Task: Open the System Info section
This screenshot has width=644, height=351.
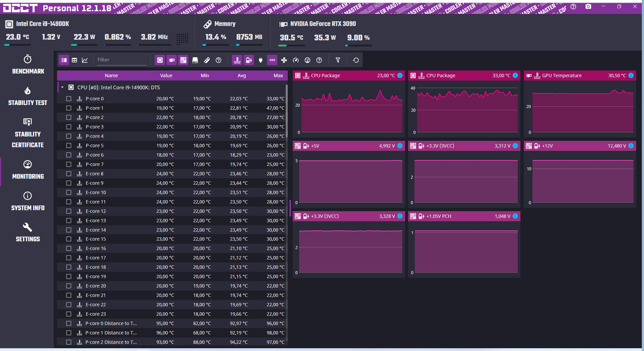Action: [28, 202]
